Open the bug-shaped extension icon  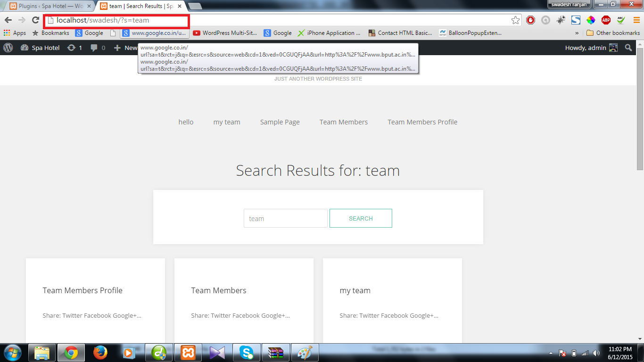[561, 20]
